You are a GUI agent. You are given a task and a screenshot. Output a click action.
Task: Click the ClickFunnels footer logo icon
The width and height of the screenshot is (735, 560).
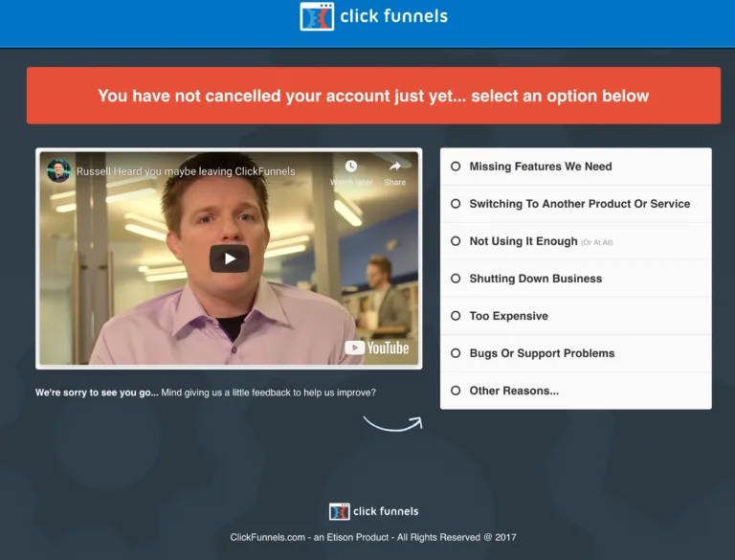[339, 511]
